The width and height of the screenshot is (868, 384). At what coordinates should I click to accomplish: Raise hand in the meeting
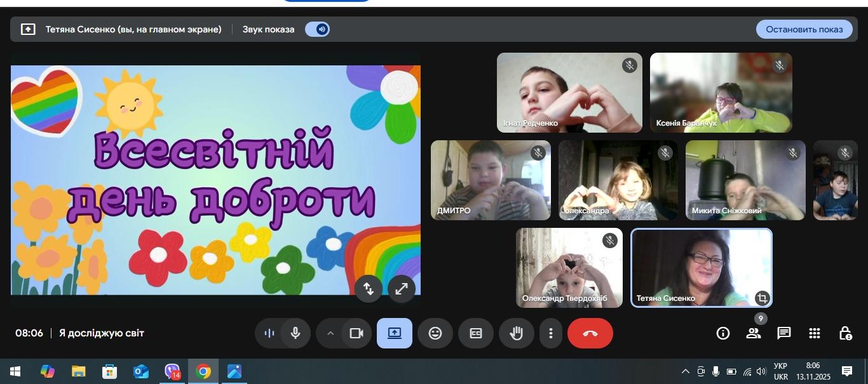[516, 333]
